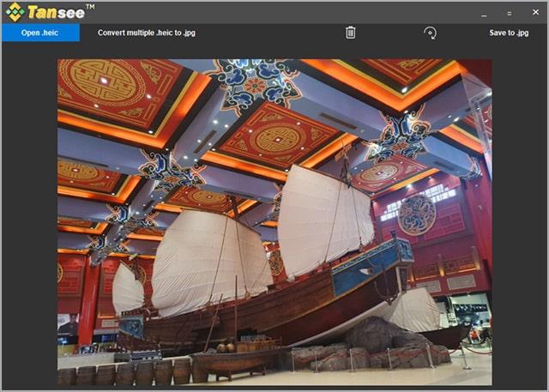Click the round medallion on the red wall
549x392 pixels.
click(x=417, y=214)
